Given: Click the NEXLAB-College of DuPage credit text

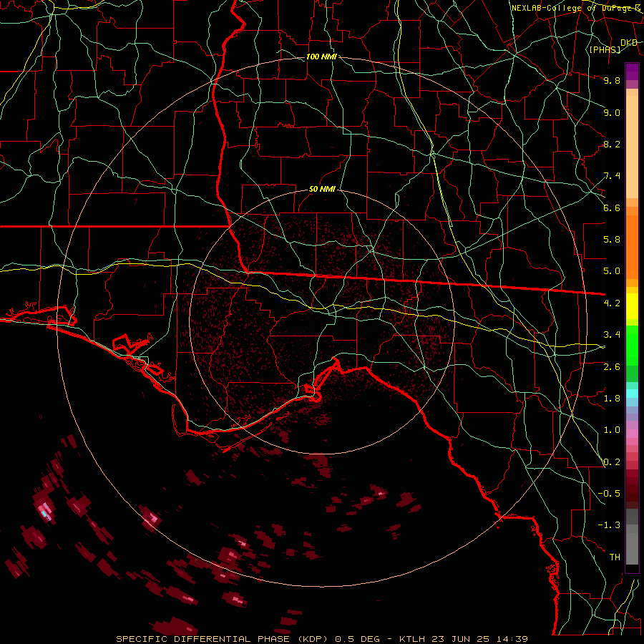Looking at the screenshot, I should click(x=576, y=8).
